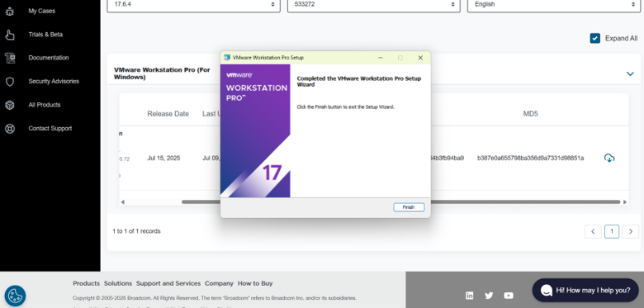This screenshot has width=644, height=308.
Task: Open the How to Buy footer link
Action: (255, 283)
